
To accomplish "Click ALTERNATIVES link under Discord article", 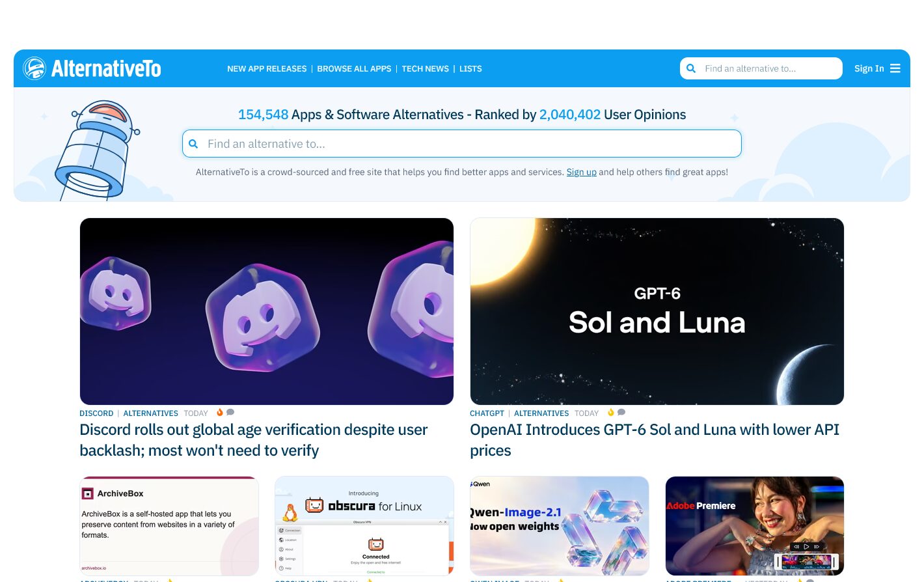I will tap(151, 413).
